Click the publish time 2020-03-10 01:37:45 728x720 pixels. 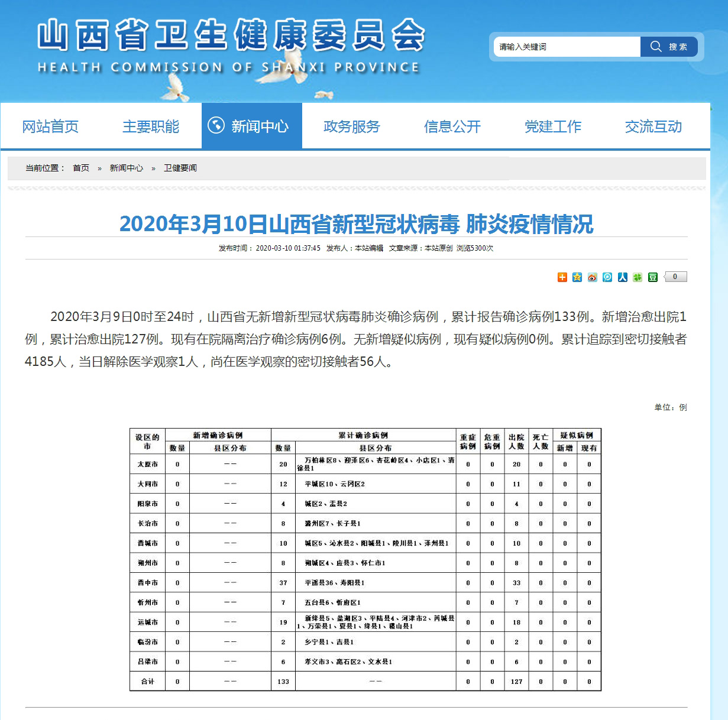288,248
